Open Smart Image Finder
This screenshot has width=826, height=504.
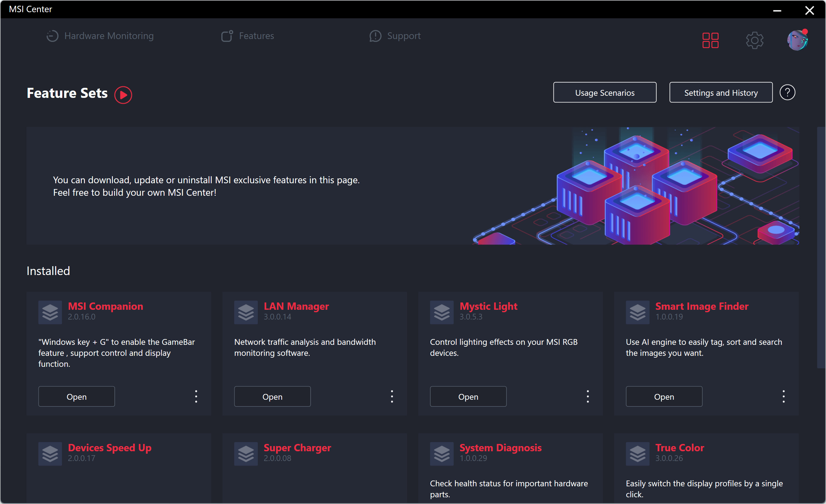coord(664,396)
